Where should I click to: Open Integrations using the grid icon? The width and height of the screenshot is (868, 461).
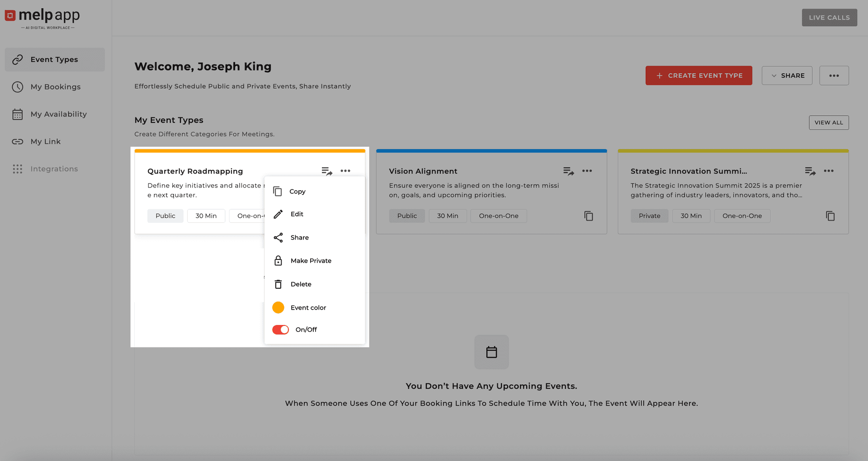(x=18, y=169)
